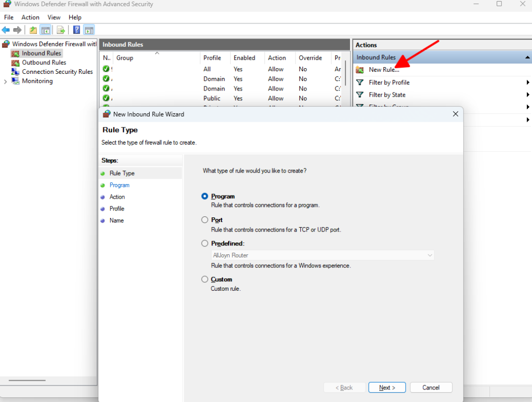
Task: Open Filter by Profile submenu arrow
Action: [x=528, y=83]
